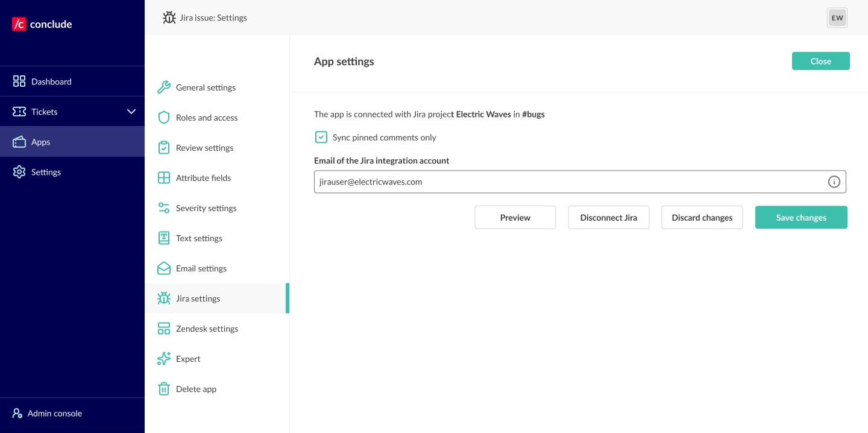Click the grid icon for Attribute fields
Image resolution: width=868 pixels, height=433 pixels.
163,178
